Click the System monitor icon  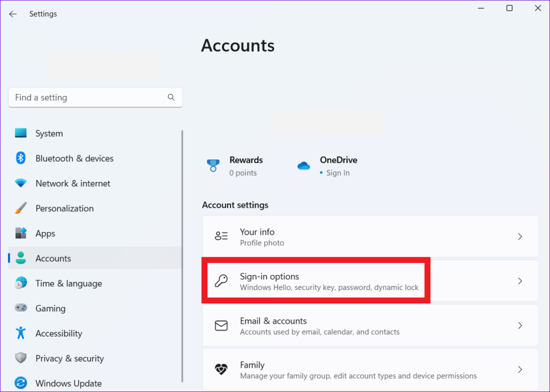pos(21,133)
